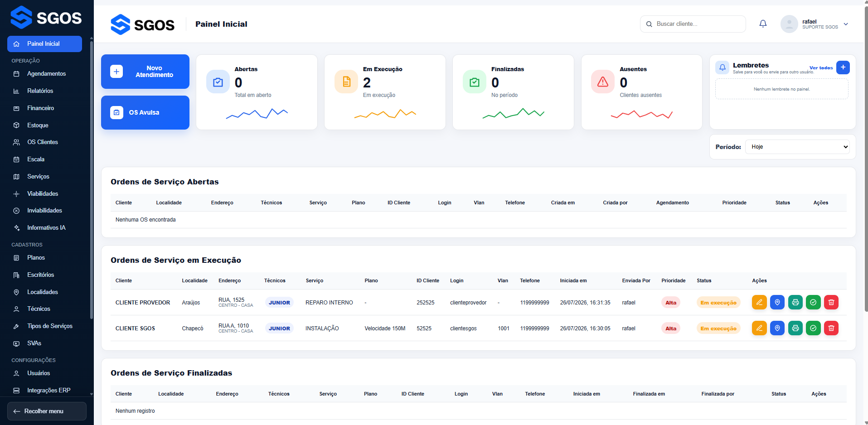
Task: Click the Em execução status for CLIENTE PROVEDOR
Action: coord(718,303)
